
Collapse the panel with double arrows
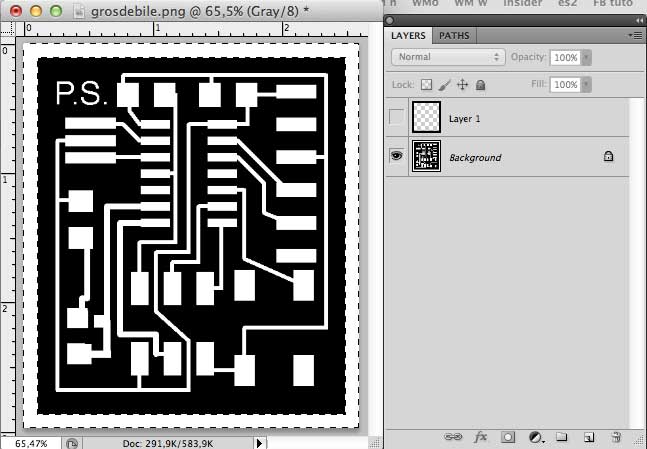click(640, 20)
